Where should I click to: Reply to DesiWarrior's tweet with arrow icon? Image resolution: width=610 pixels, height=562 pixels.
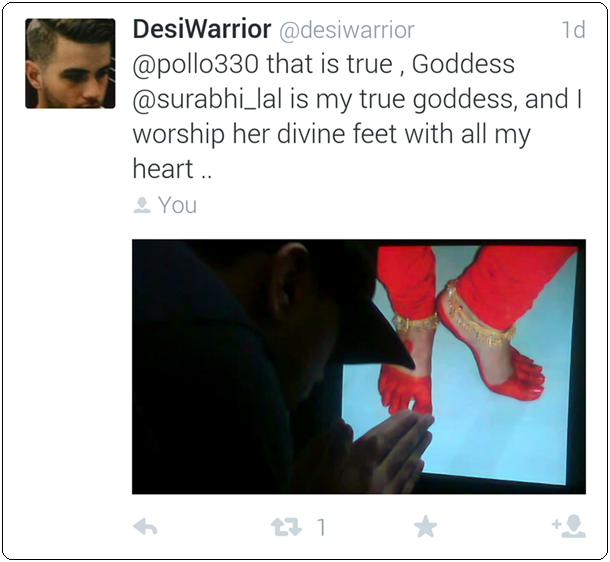[145, 527]
